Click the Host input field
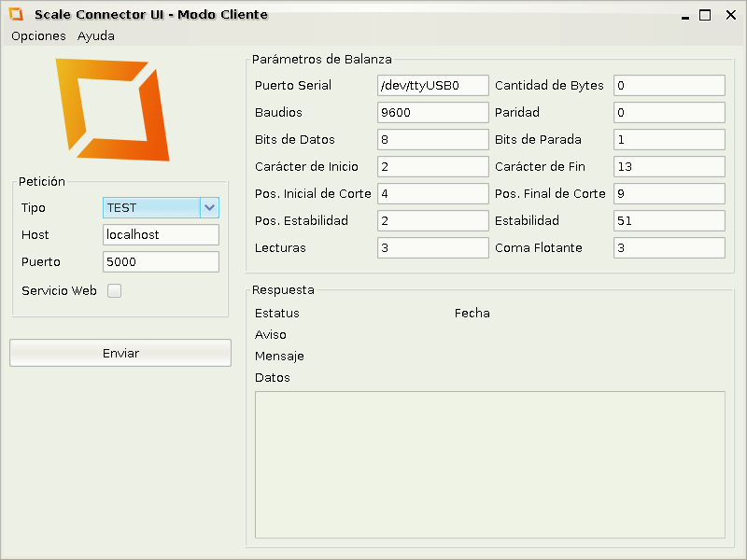This screenshot has height=560, width=747. [161, 234]
